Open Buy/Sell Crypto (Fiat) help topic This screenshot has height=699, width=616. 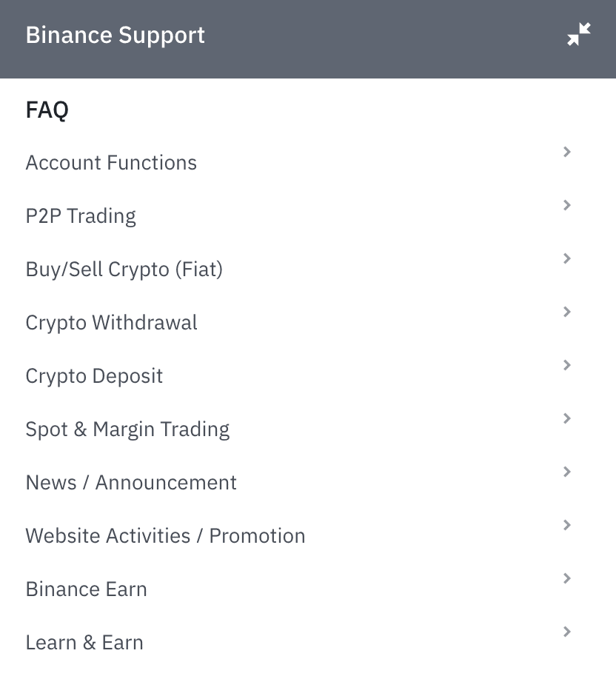point(124,270)
